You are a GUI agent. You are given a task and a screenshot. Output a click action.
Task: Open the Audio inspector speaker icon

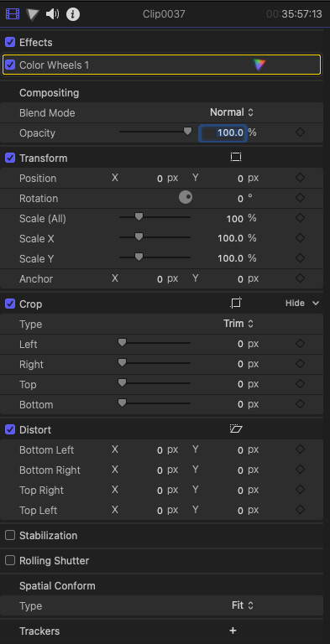tap(52, 14)
